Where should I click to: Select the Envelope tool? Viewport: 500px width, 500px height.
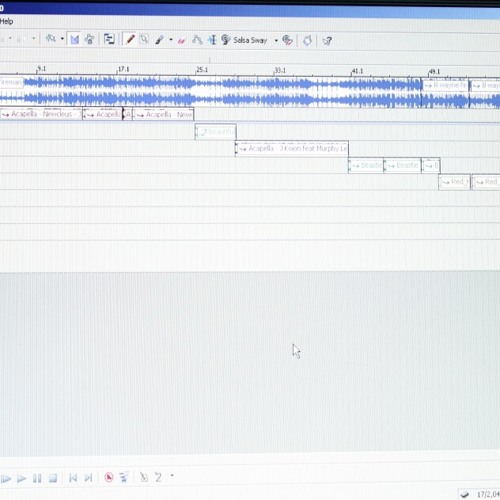pos(197,40)
